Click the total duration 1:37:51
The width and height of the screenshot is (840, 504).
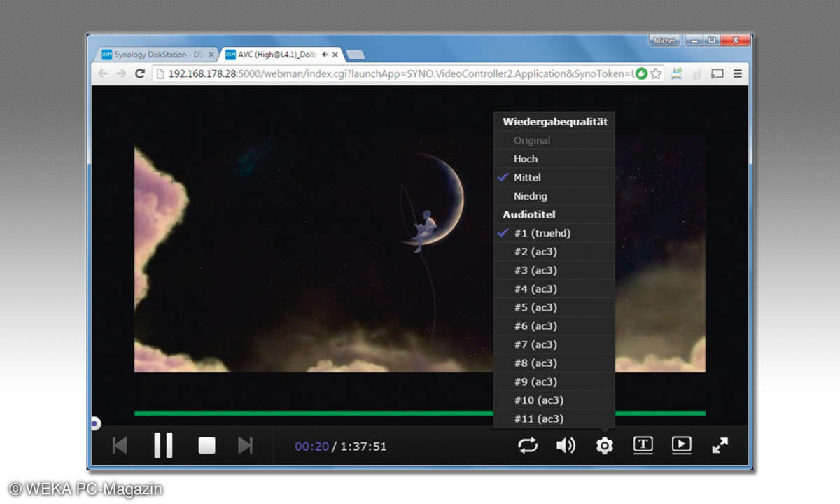(x=363, y=446)
